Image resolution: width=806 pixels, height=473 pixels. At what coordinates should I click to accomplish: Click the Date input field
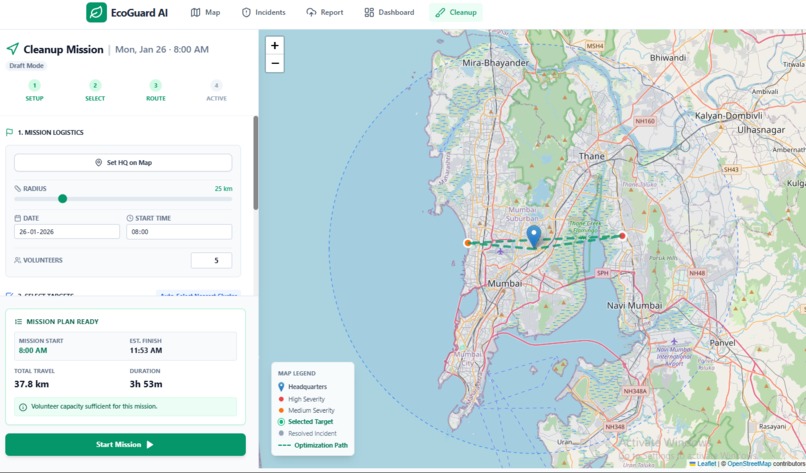pyautogui.click(x=67, y=232)
